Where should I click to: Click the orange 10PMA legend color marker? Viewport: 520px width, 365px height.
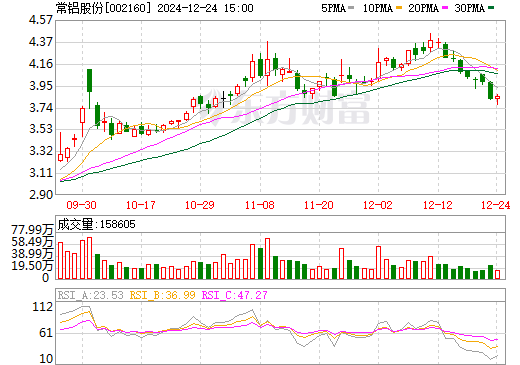pyautogui.click(x=399, y=8)
